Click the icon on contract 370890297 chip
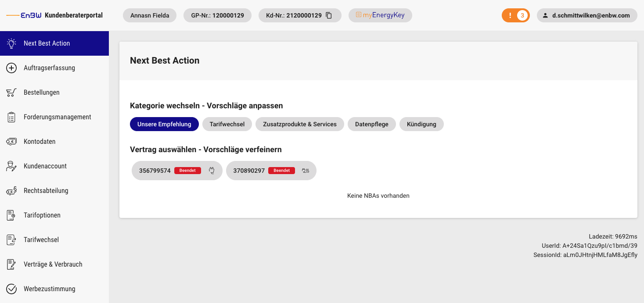 306,171
